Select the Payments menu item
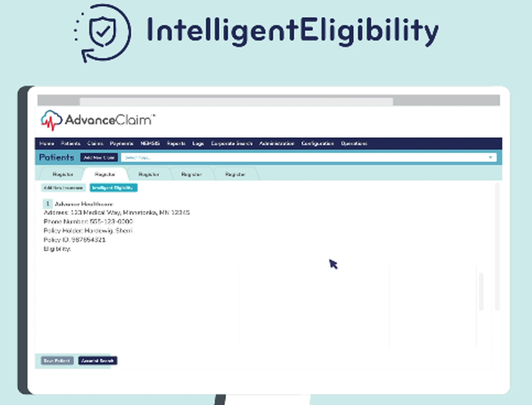The height and width of the screenshot is (405, 532). [121, 143]
